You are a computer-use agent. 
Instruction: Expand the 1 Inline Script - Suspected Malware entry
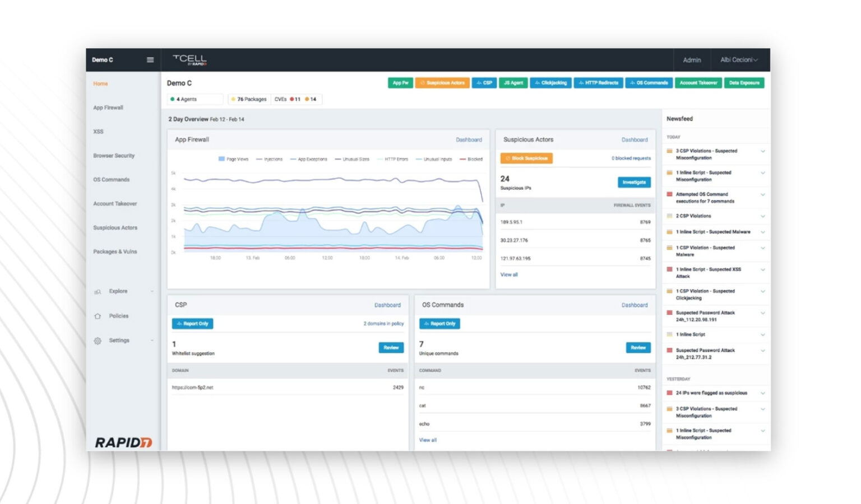coord(762,232)
